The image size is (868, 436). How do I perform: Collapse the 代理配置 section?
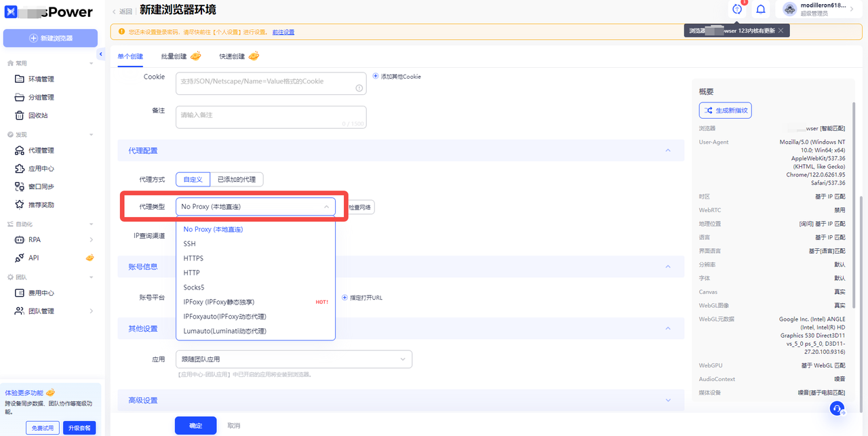(x=668, y=151)
